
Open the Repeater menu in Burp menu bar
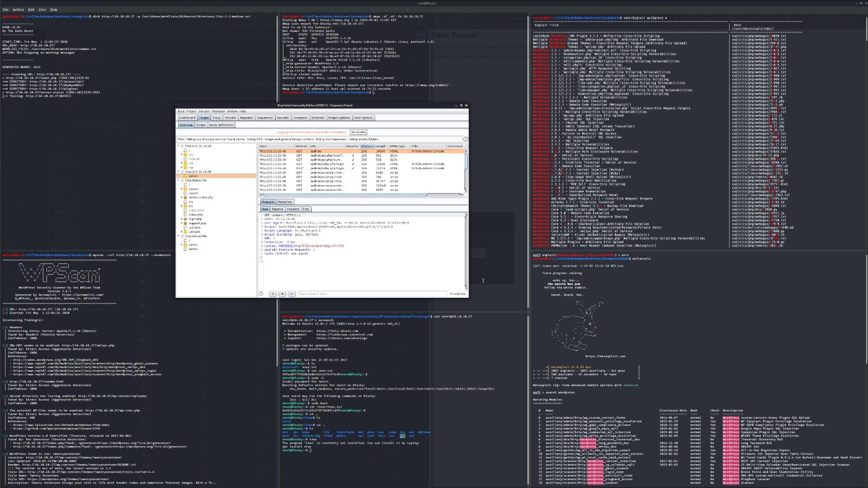(218, 111)
